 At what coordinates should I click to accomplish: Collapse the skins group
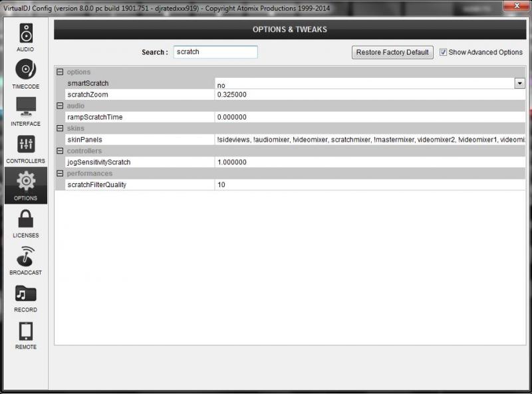point(60,128)
